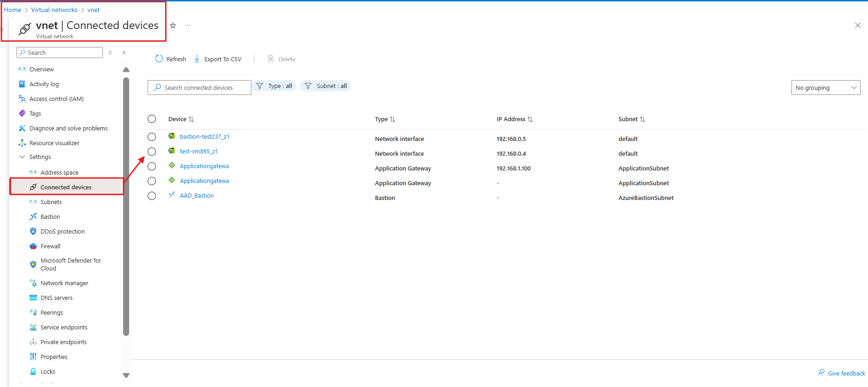Click the Microsoft Defender for Cloud icon
The image size is (868, 387).
[33, 264]
